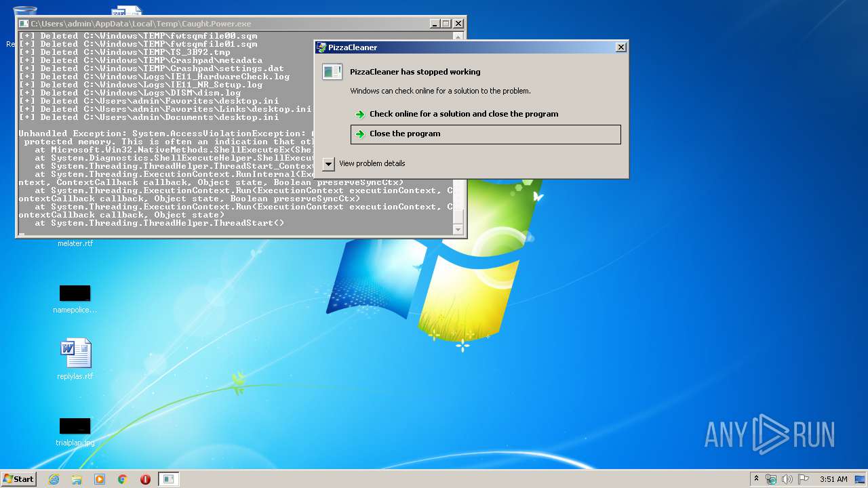Click 'System.Threading.ThreadHelper.ThreadStart()' console line
This screenshot has width=868, height=488.
159,223
